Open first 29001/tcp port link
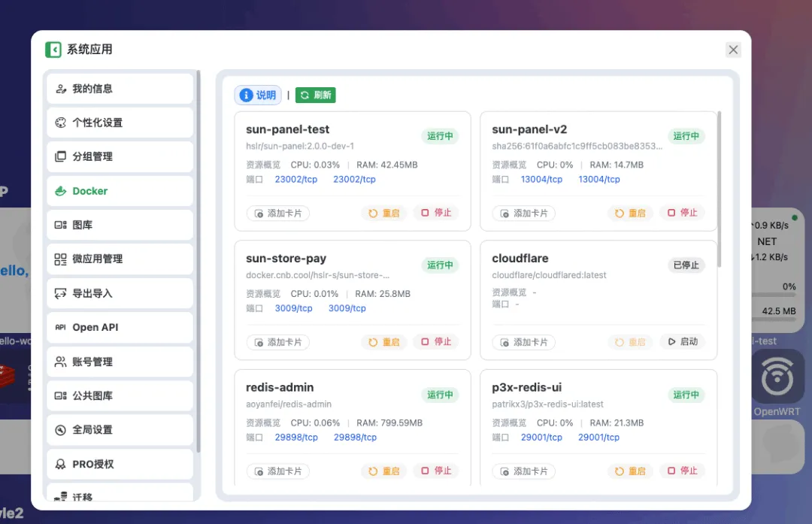The image size is (812, 524). coord(541,437)
